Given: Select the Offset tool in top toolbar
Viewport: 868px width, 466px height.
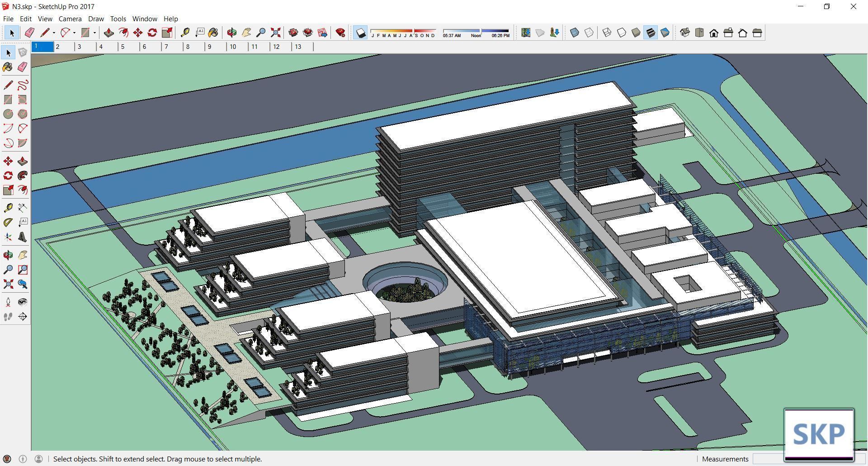Looking at the screenshot, I should [123, 33].
